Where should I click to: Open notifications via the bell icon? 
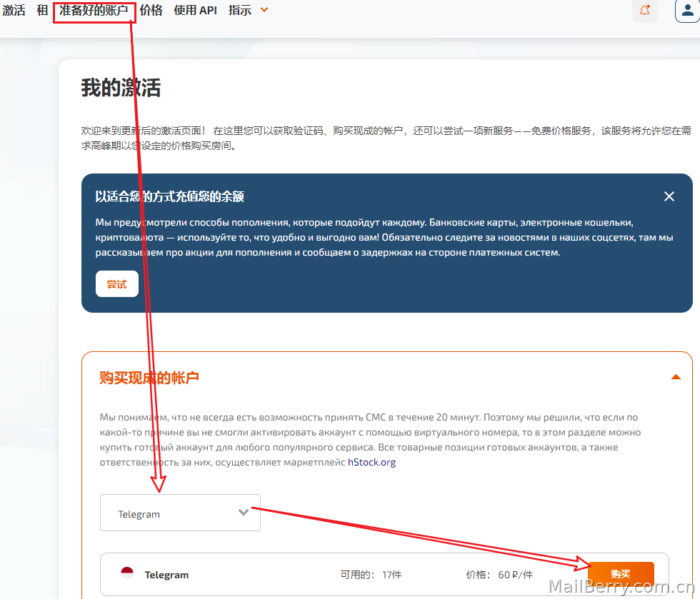tap(644, 10)
